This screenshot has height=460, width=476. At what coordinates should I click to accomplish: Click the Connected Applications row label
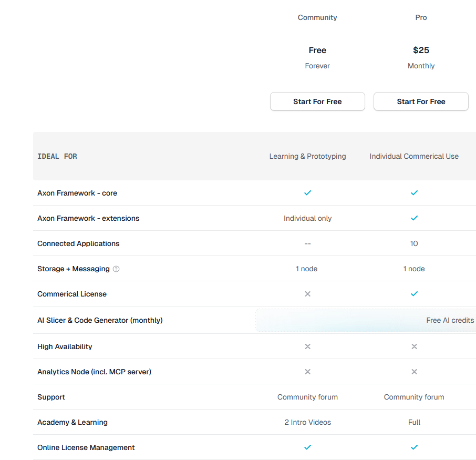(x=78, y=243)
